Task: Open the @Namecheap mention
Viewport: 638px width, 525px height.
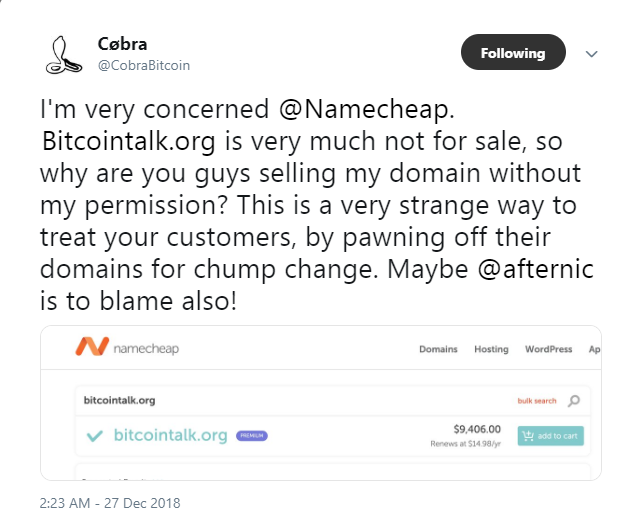Action: (366, 109)
